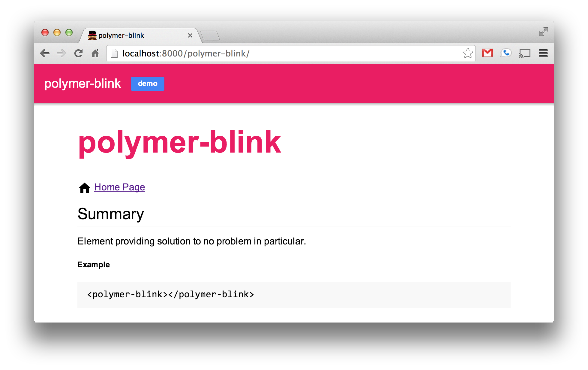Click the phone chat extension icon
588x370 pixels.
pos(506,53)
